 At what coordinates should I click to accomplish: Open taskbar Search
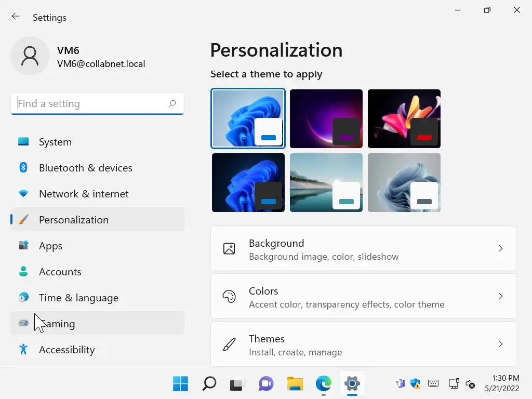(x=209, y=384)
